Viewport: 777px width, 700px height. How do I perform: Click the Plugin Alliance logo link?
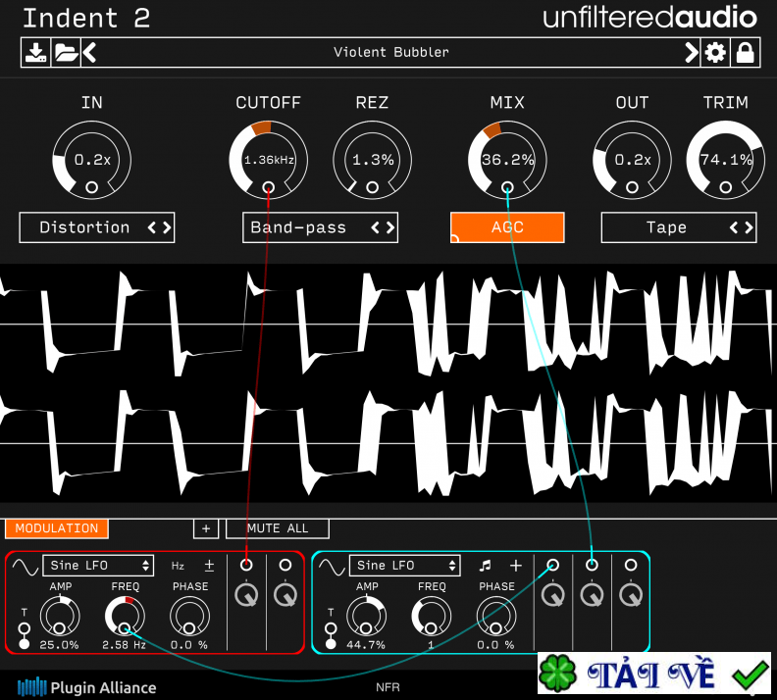86,686
